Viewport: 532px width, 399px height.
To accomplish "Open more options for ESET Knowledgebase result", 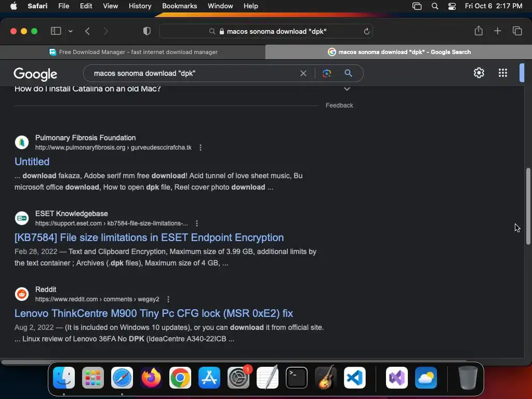I will pyautogui.click(x=197, y=223).
